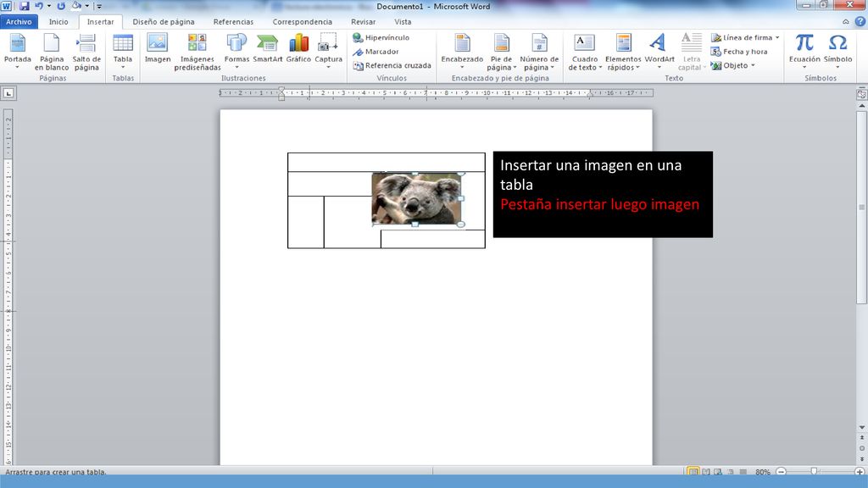Open the undo history dropdown arrow

[48, 6]
